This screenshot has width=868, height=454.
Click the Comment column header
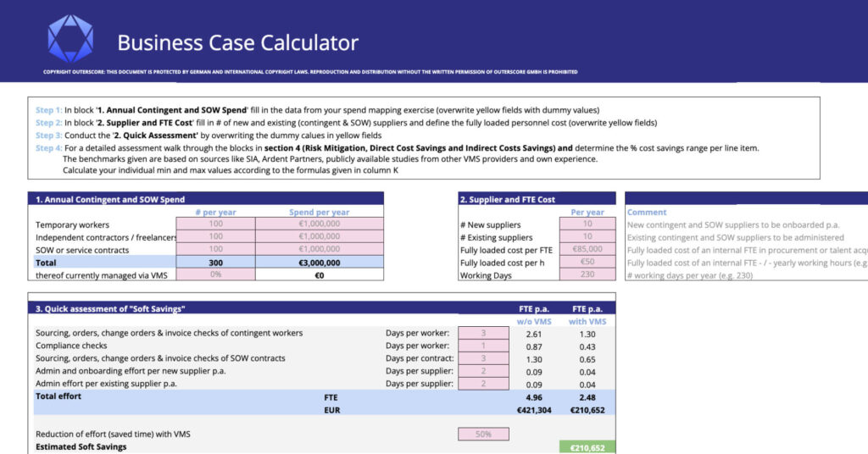click(647, 212)
